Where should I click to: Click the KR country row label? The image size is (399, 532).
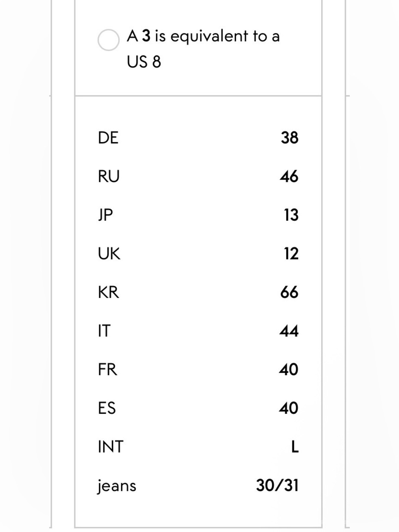(x=108, y=293)
